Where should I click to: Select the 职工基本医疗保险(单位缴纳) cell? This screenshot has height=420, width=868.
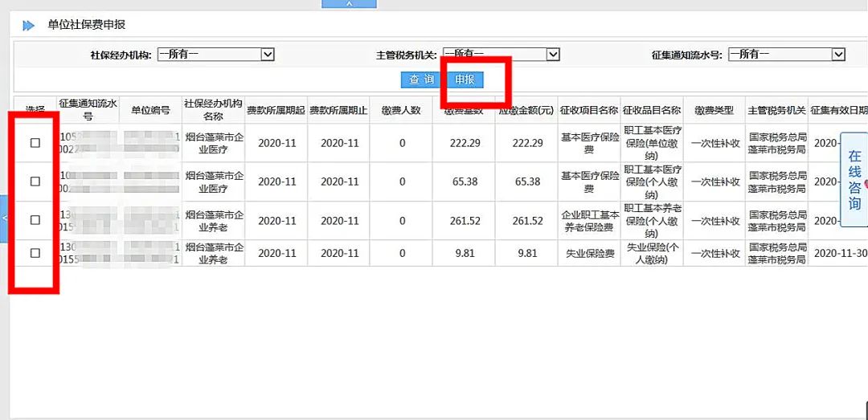(652, 143)
